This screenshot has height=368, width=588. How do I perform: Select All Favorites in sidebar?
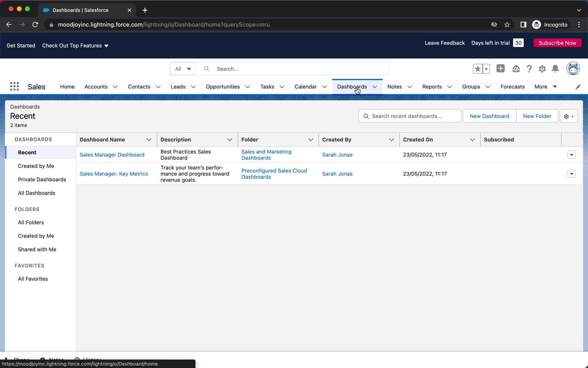[33, 279]
